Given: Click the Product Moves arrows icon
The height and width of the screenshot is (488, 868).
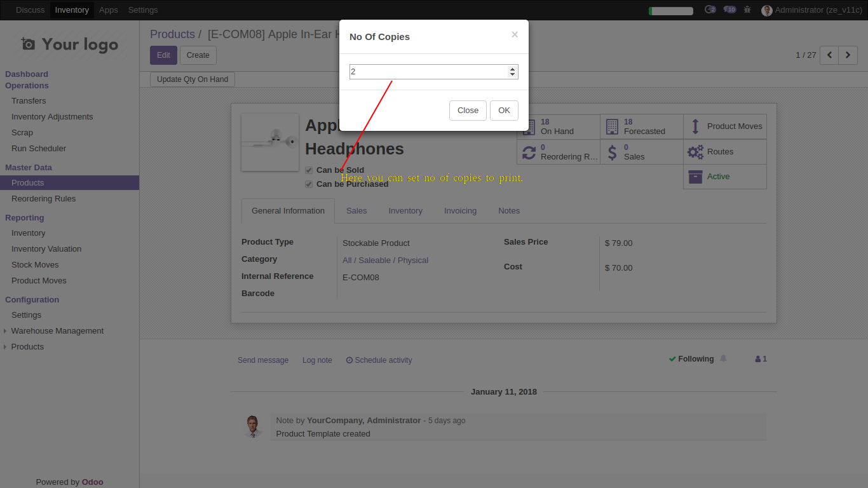Looking at the screenshot, I should (x=695, y=126).
